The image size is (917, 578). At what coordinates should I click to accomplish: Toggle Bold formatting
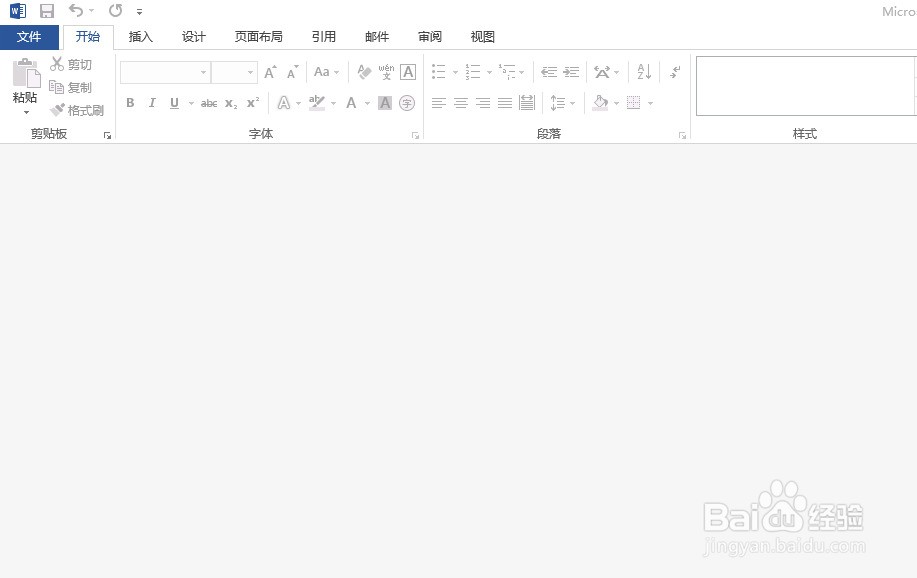click(130, 103)
